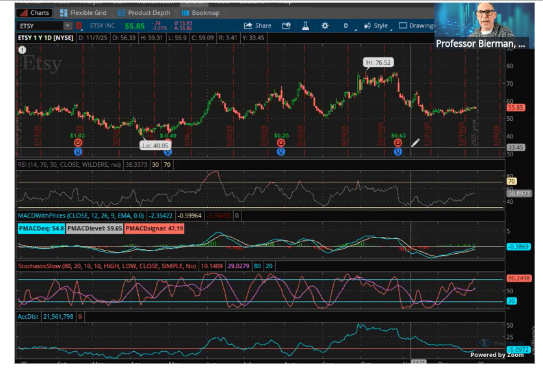Viewport: 543px width, 372px height.
Task: Open chart settings gear icon
Action: (325, 26)
